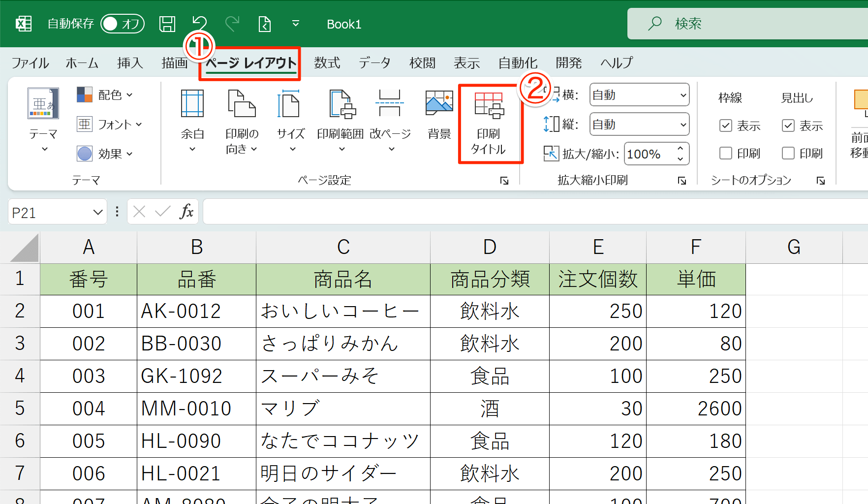Click the Excel app icon
The height and width of the screenshot is (504, 868).
coord(23,24)
